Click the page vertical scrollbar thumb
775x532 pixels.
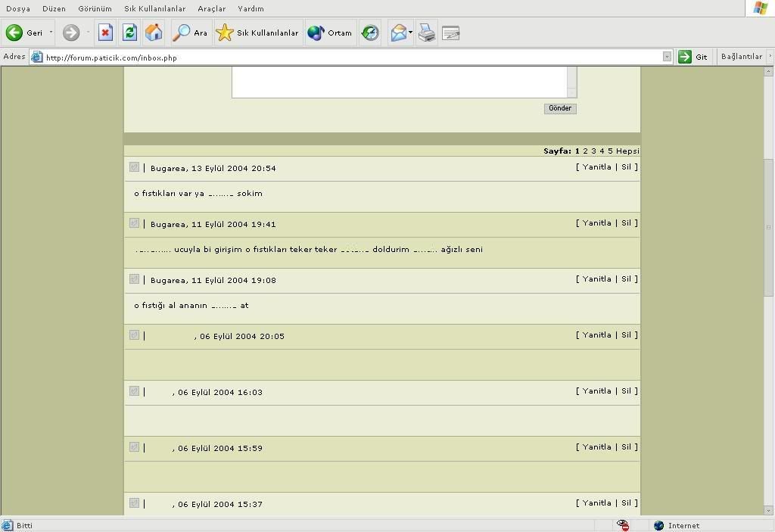click(769, 228)
